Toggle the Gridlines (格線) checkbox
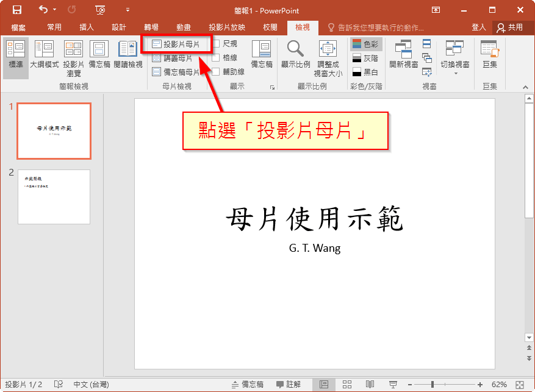Screen dimensions: 535x392 pyautogui.click(x=216, y=58)
